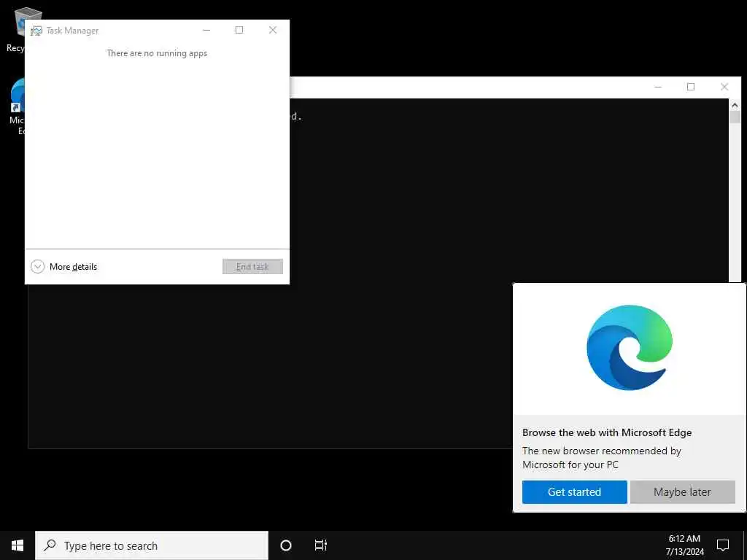The image size is (747, 560).
Task: Minimize the Task Manager window
Action: [x=206, y=30]
